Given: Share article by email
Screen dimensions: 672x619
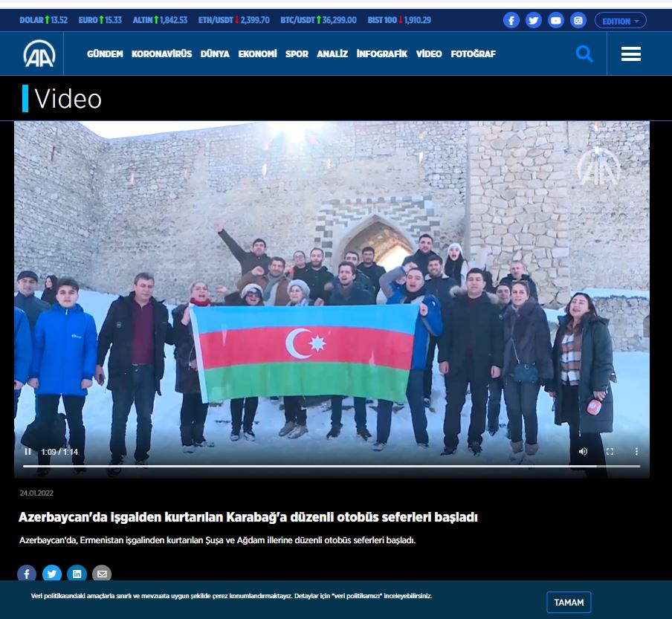Looking at the screenshot, I should point(102,574).
